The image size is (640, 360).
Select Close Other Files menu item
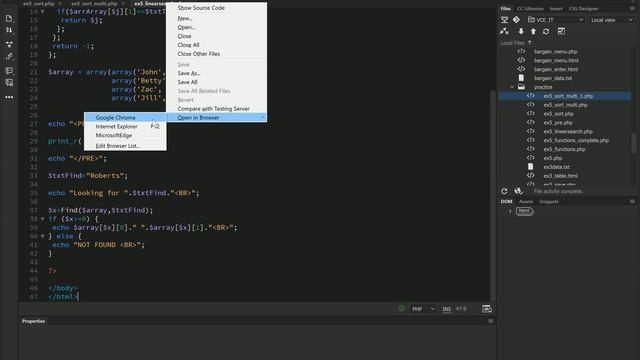216,54
